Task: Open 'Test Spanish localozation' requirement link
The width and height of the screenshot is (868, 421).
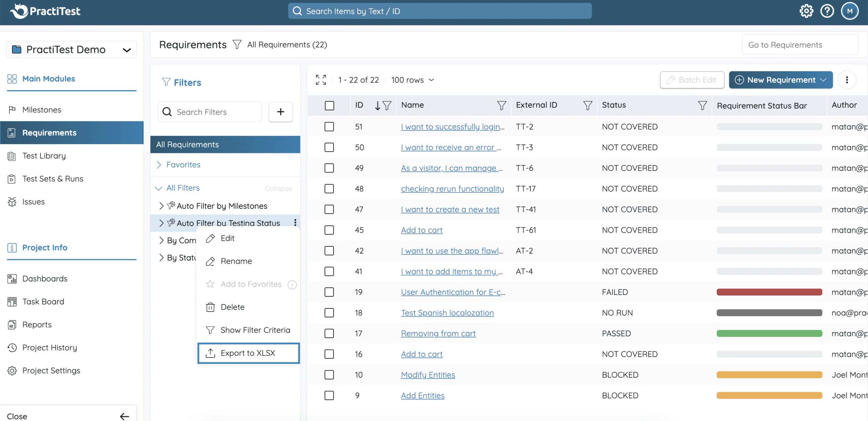Action: click(x=447, y=313)
